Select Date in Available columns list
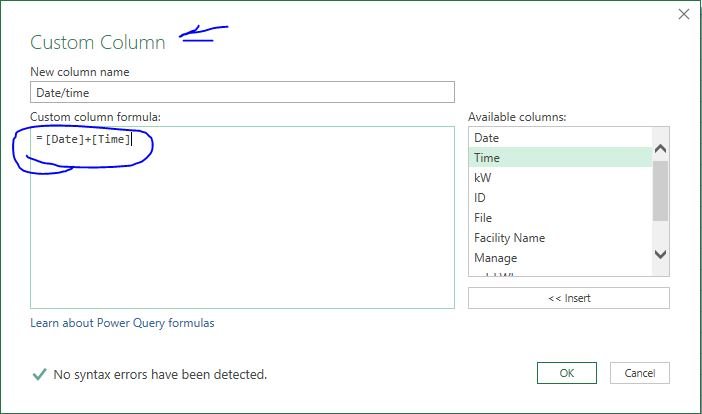 558,138
